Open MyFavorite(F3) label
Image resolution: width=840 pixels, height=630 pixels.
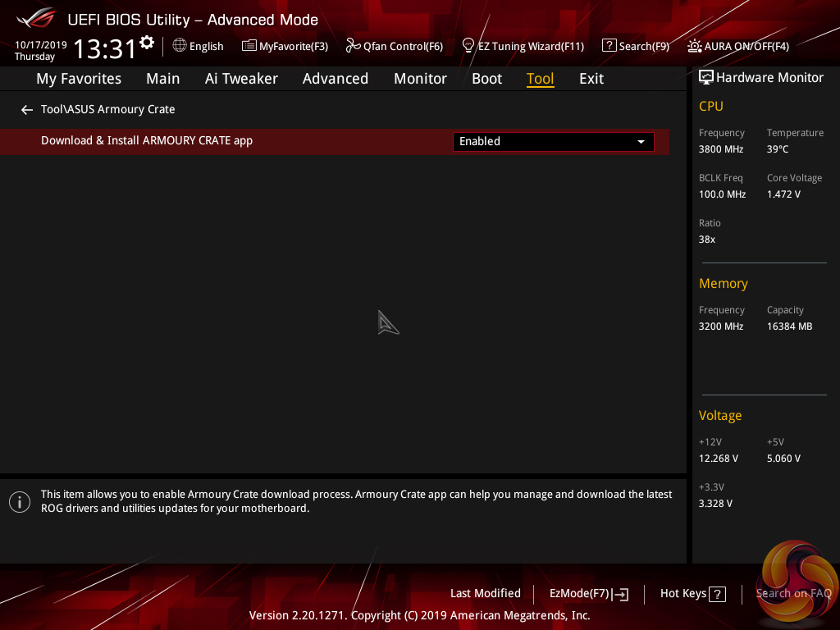[294, 46]
